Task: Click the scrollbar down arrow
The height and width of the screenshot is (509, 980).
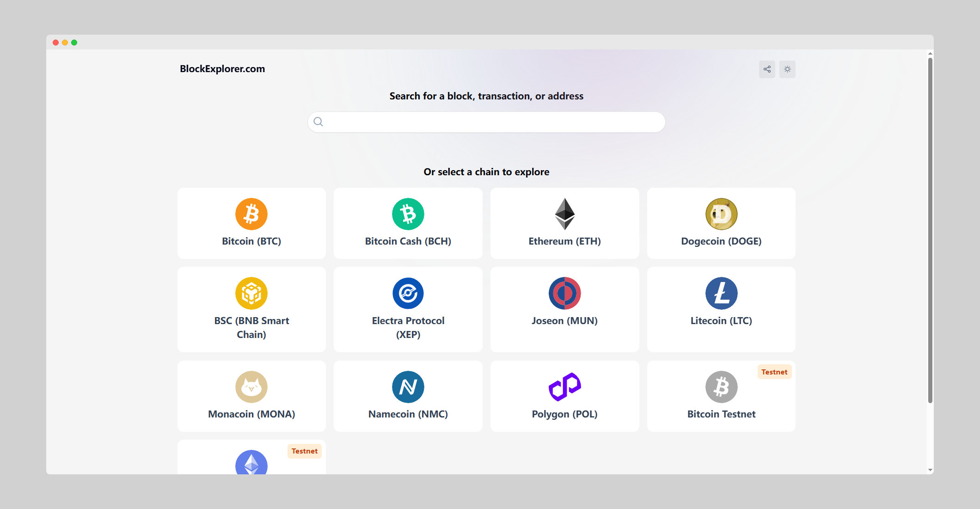Action: pos(930,470)
